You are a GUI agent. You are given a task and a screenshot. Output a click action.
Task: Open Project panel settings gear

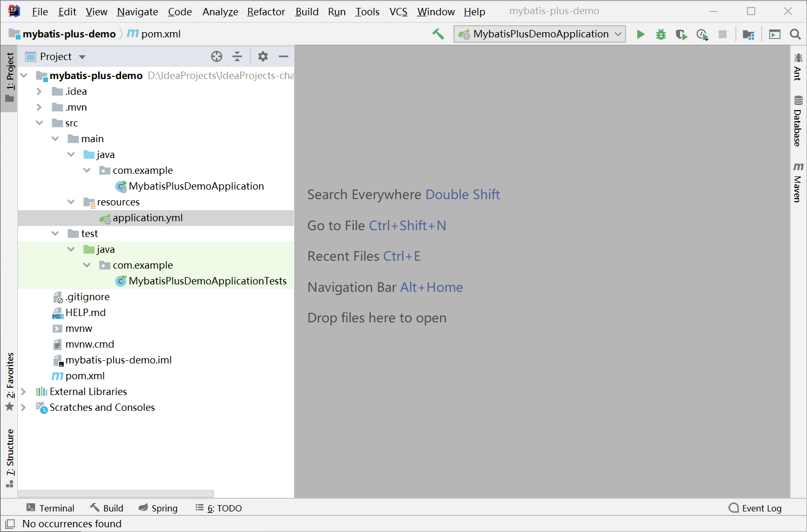[x=262, y=56]
